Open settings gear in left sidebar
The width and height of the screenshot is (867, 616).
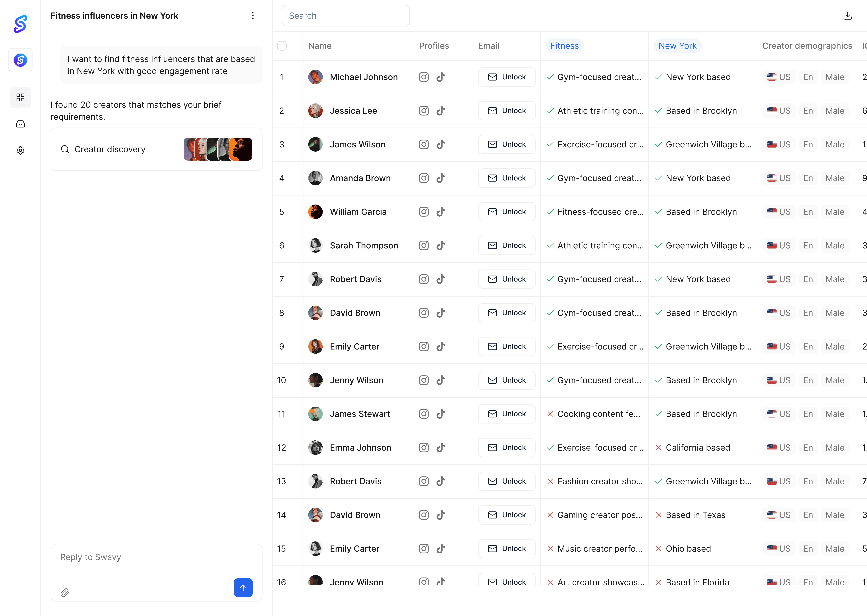click(20, 150)
